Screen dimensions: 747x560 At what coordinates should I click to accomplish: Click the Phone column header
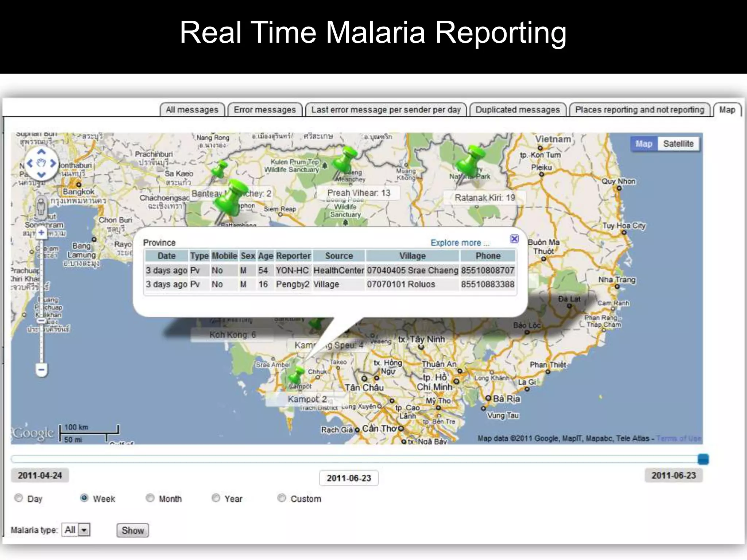[x=488, y=256]
